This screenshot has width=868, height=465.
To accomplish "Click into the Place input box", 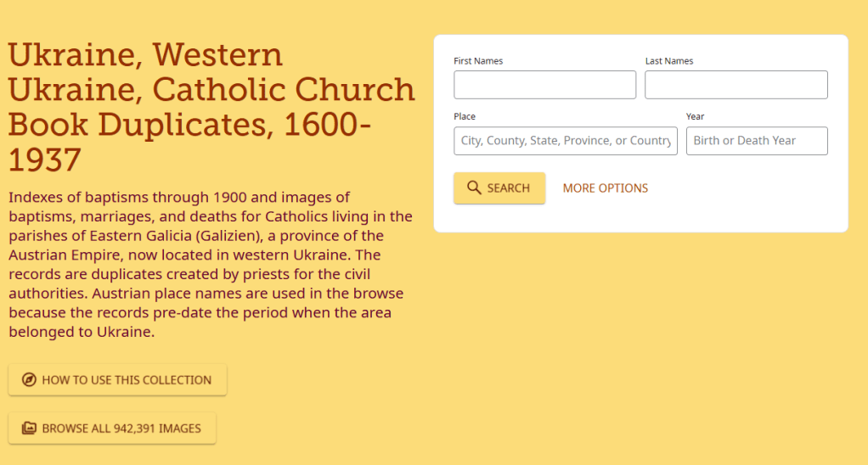I will (x=565, y=141).
